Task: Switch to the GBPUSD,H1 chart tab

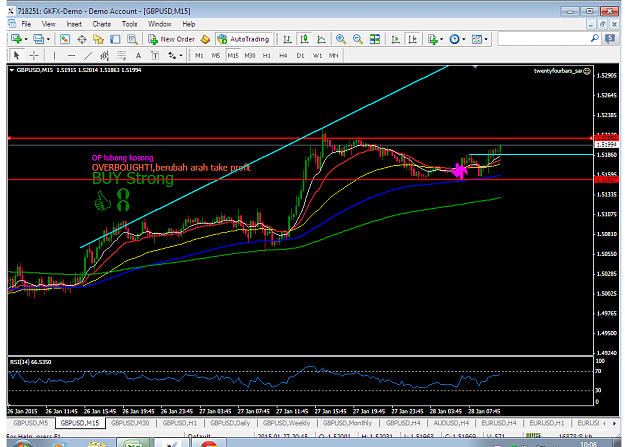Action: point(179,423)
